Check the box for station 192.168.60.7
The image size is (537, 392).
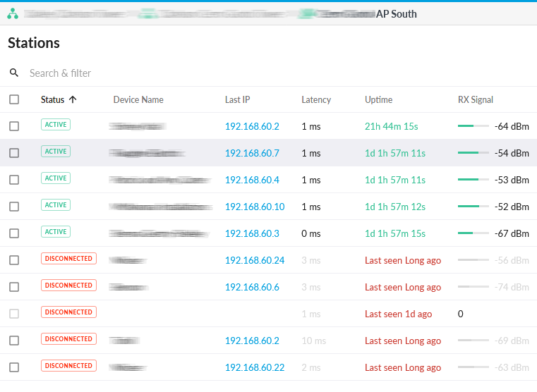[14, 152]
